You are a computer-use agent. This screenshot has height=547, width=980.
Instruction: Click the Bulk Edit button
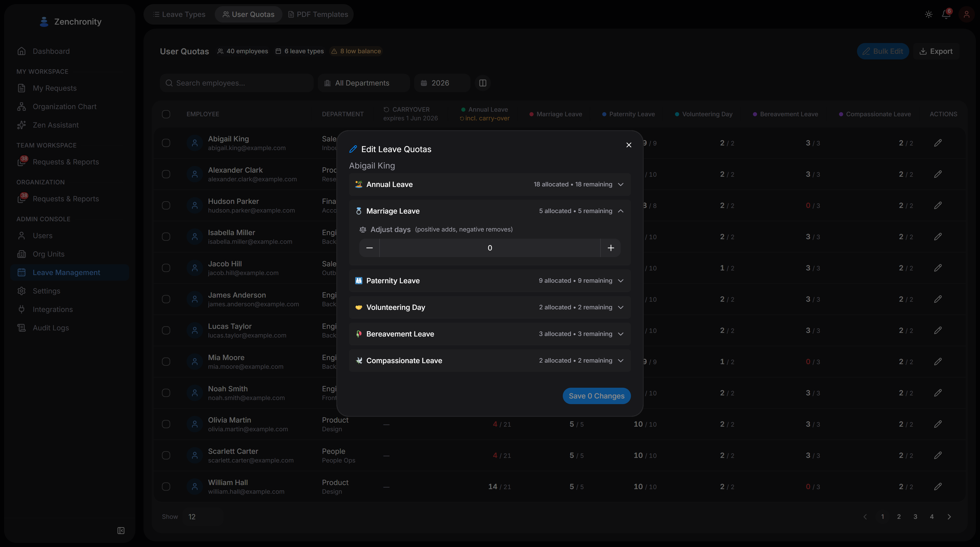point(883,51)
